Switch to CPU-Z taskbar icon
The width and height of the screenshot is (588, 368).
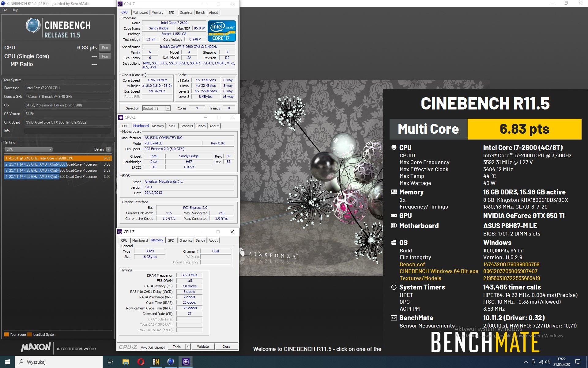pyautogui.click(x=186, y=362)
